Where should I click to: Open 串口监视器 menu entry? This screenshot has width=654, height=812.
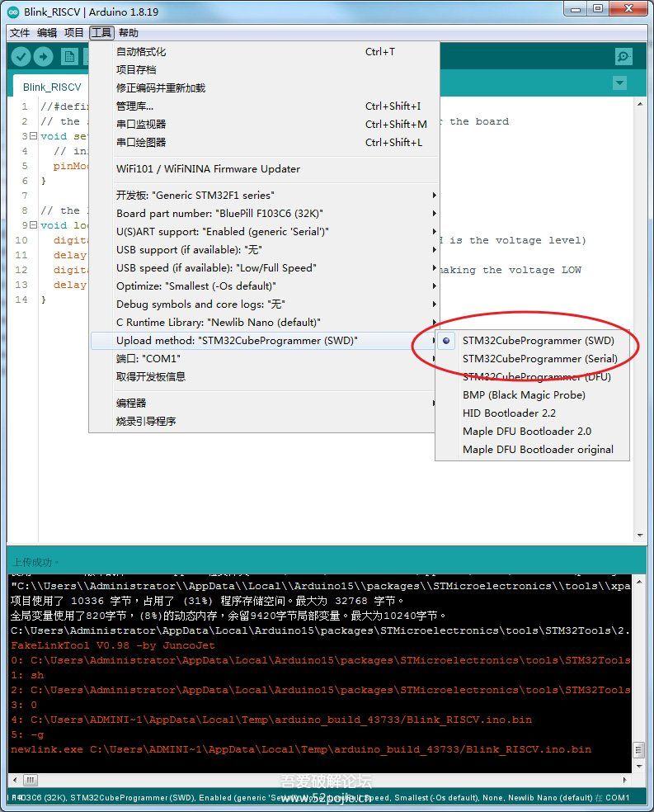tap(264, 125)
